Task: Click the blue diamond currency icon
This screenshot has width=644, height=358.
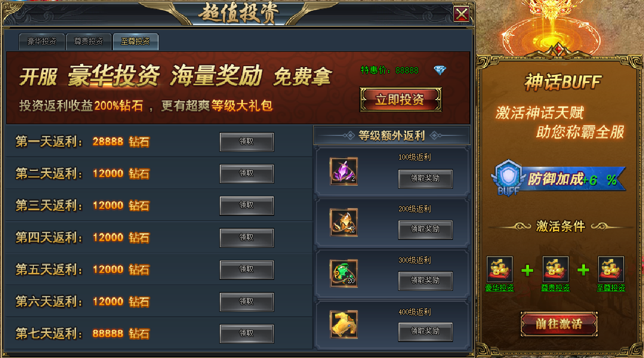Action: (x=440, y=70)
